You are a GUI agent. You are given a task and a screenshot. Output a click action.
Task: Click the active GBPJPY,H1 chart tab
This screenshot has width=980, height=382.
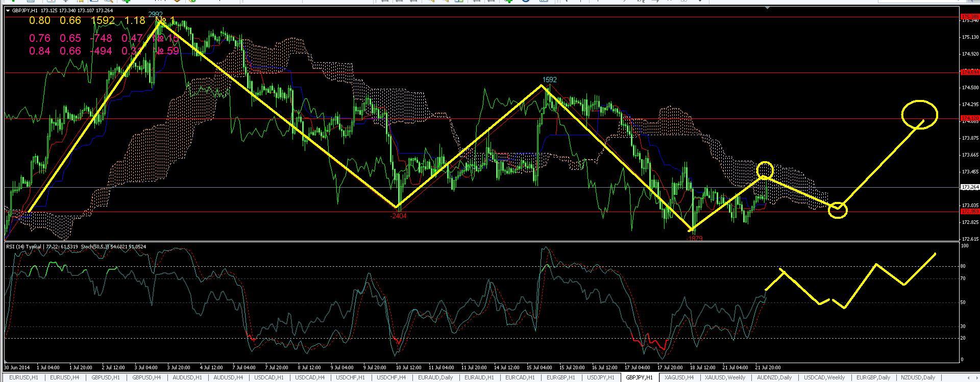click(x=639, y=377)
